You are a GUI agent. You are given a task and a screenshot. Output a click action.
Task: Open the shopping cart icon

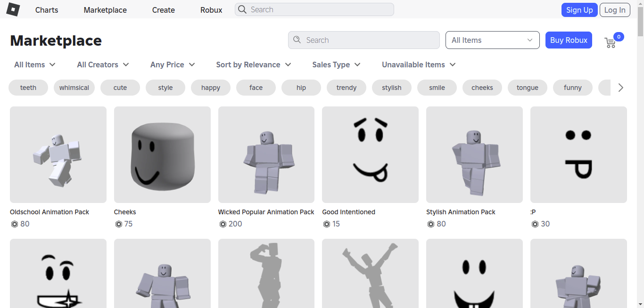[x=610, y=42]
